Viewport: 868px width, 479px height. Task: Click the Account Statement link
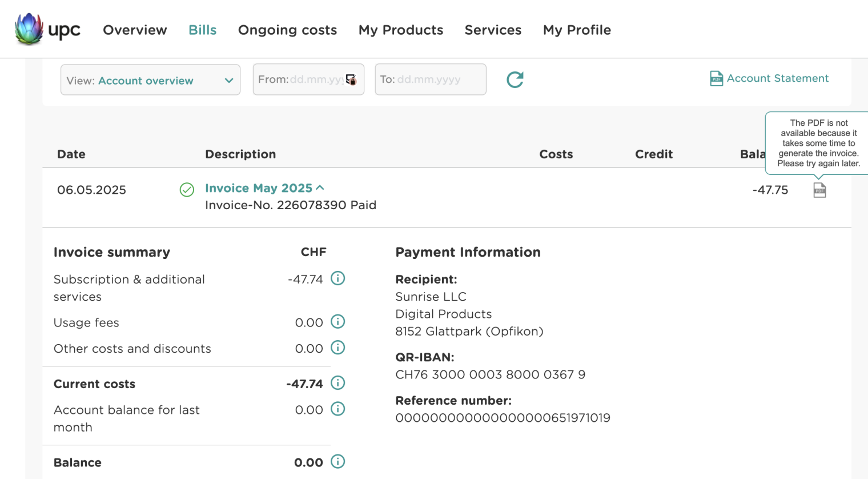tap(777, 78)
